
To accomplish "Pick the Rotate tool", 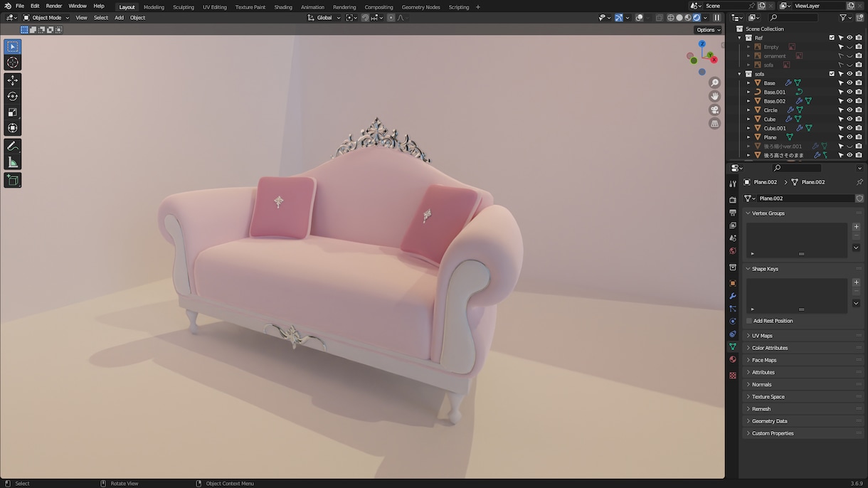I will pos(13,96).
